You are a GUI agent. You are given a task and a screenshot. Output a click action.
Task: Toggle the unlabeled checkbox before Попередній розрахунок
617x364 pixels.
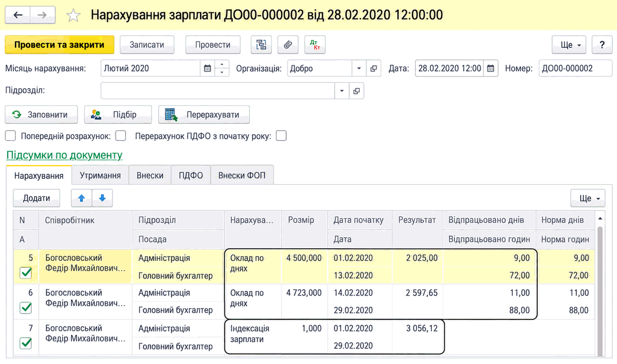pyautogui.click(x=10, y=136)
